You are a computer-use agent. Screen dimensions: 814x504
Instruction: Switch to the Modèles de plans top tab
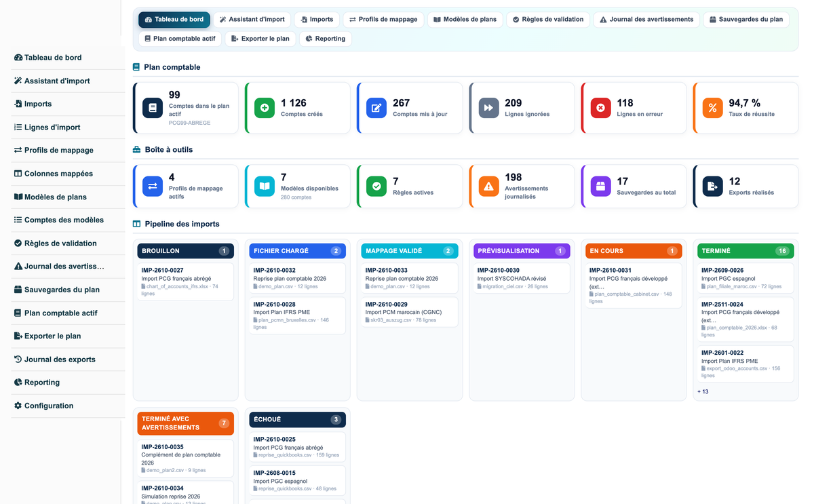point(465,20)
